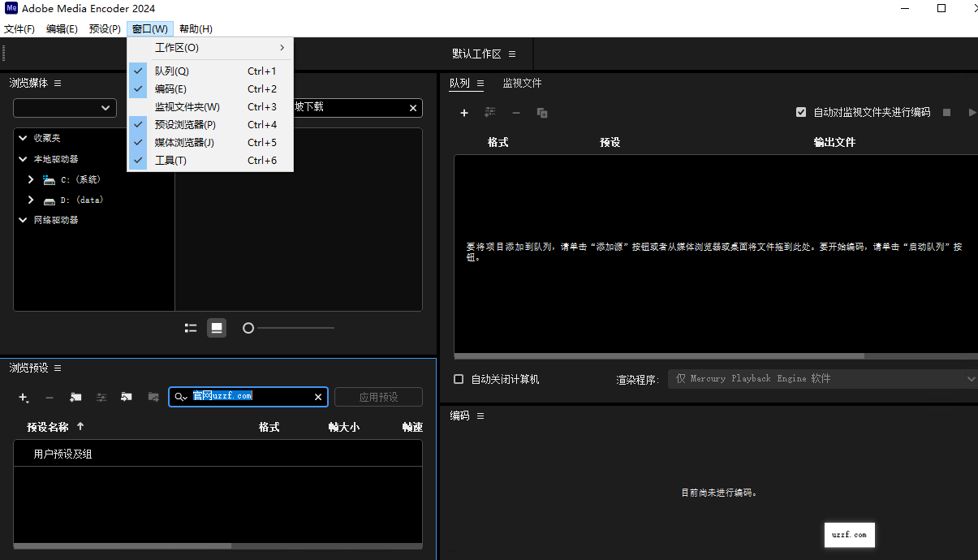978x560 pixels.
Task: Select the Remove minus icon in Queue toolbar
Action: [x=516, y=113]
